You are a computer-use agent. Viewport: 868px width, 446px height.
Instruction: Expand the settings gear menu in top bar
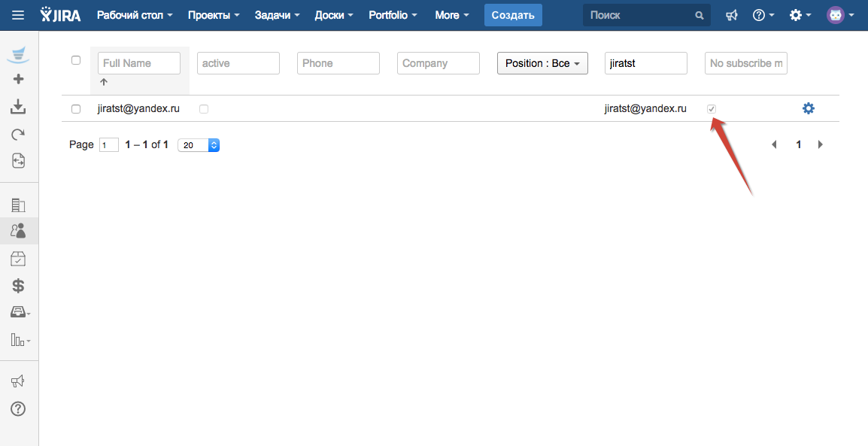(800, 15)
